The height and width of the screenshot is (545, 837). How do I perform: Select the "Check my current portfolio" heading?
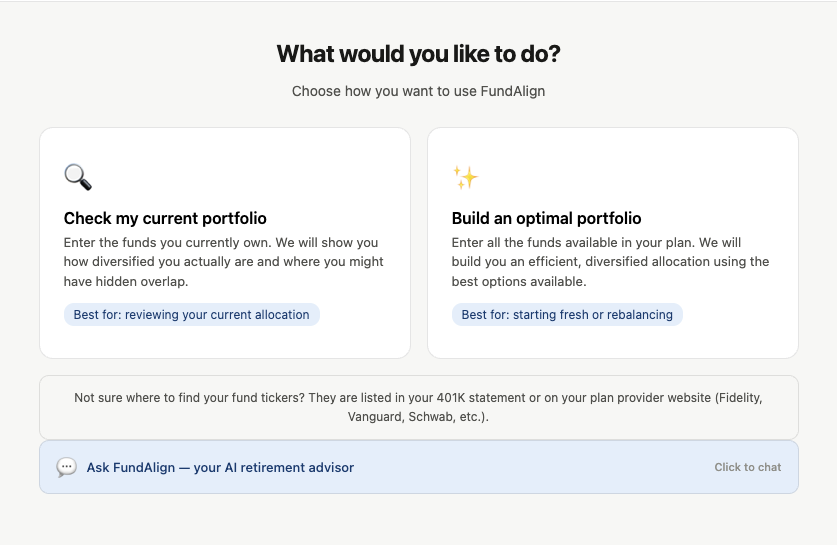[x=165, y=218]
